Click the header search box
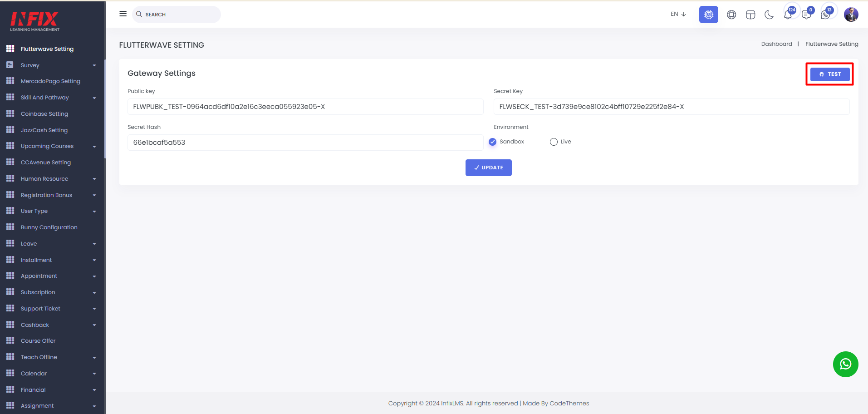The image size is (868, 414). coord(177,14)
